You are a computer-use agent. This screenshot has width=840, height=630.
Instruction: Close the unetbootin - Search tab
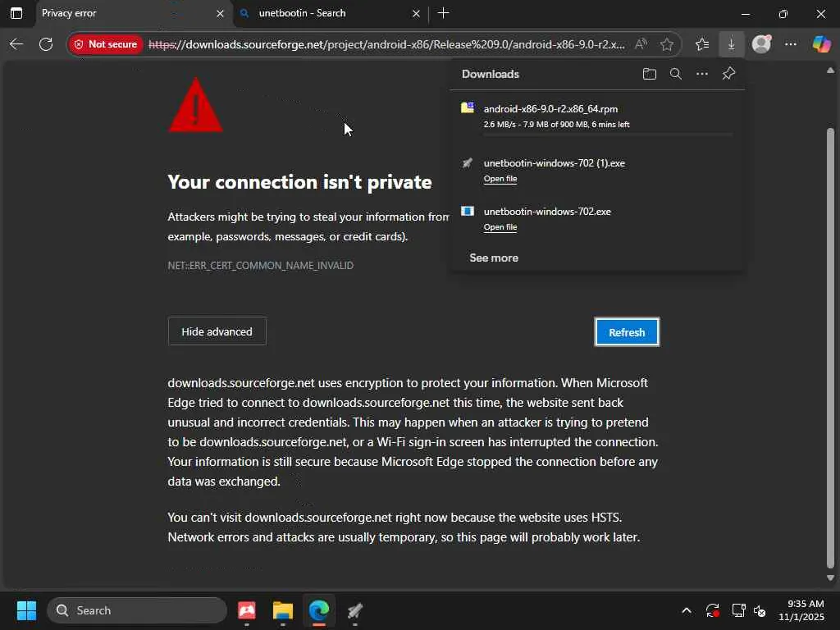coord(416,14)
